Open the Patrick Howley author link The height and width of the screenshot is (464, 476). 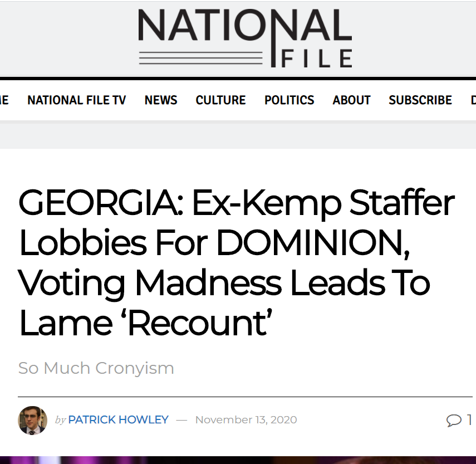(x=118, y=420)
